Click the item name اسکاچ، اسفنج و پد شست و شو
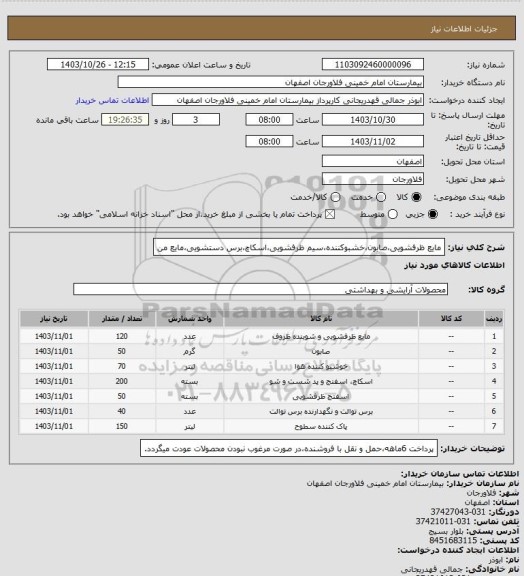Viewport: 524px width, 576px height. coord(321,382)
